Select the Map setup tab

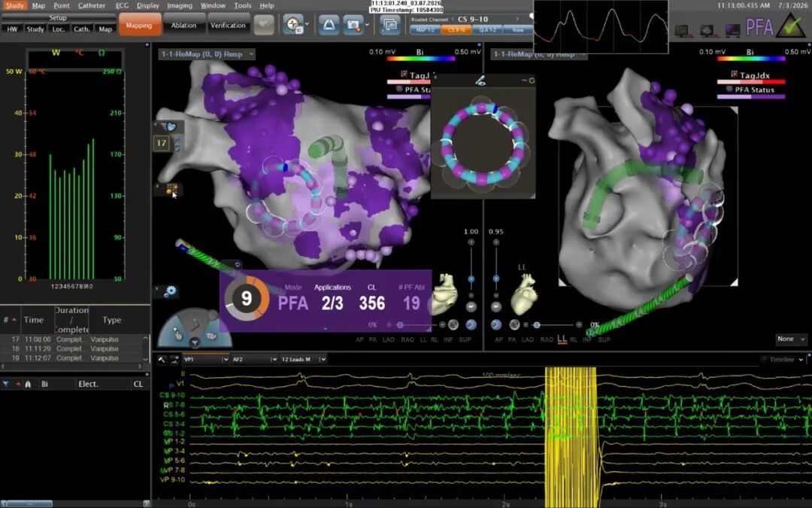coord(106,29)
